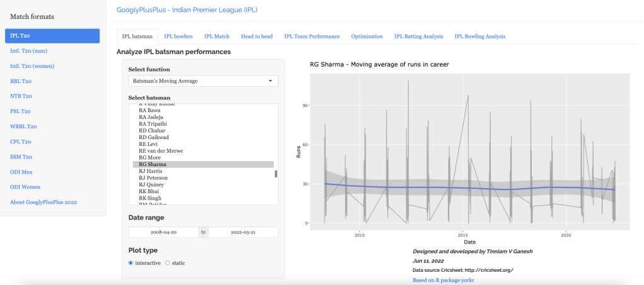The width and height of the screenshot is (644, 285).
Task: Go to the Head to head tab
Action: 256,36
